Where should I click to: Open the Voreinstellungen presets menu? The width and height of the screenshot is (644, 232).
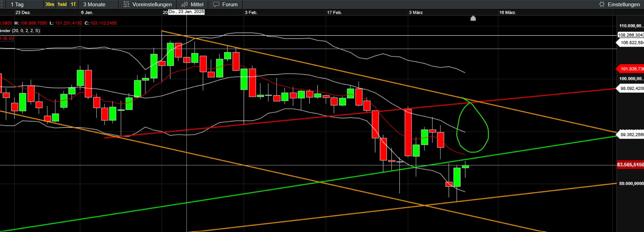[x=148, y=5]
